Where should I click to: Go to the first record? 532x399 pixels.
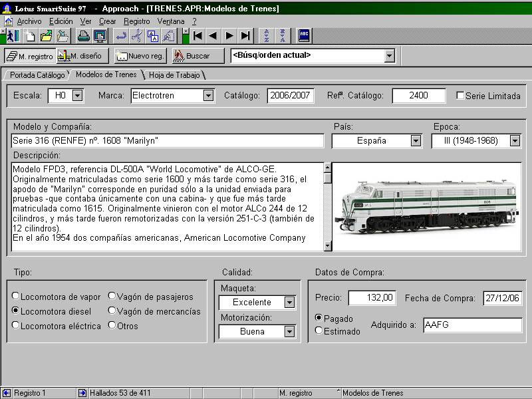tap(198, 36)
